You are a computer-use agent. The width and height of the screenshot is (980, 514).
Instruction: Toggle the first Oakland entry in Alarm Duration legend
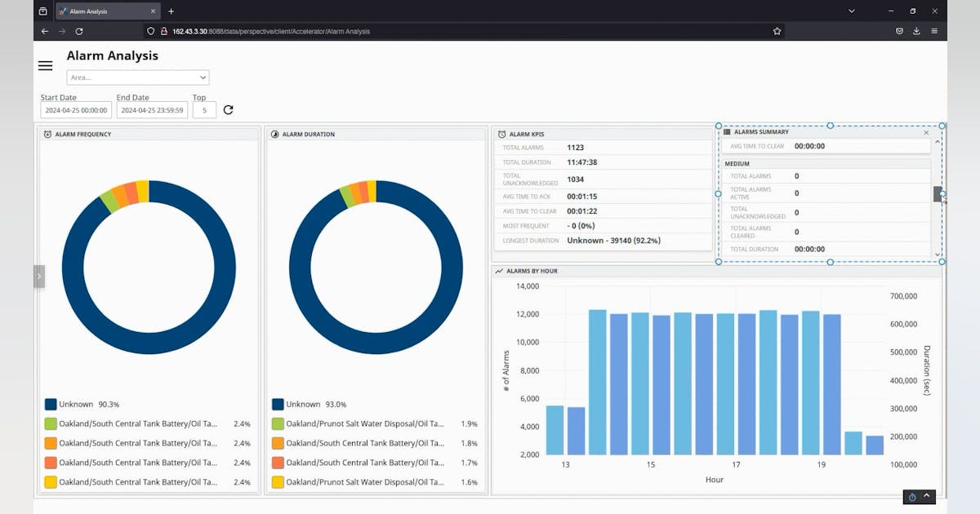[359, 423]
